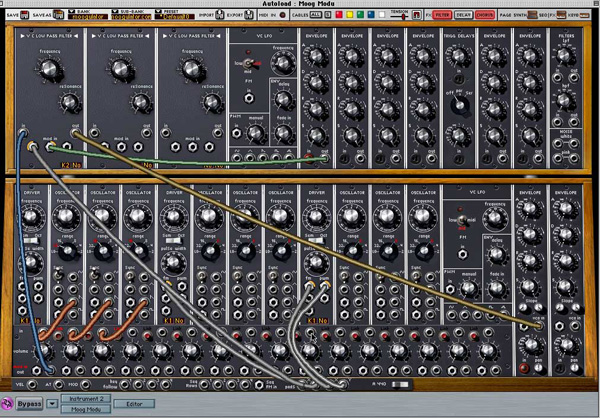Viewport: 600px width, 418px height.
Task: Click the cable tension magnet icon
Action: coord(417,15)
